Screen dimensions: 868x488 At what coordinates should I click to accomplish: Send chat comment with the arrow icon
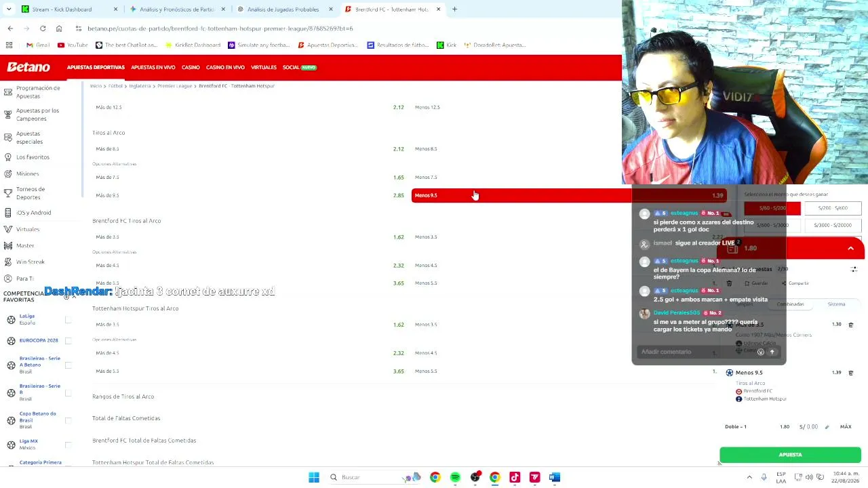click(772, 352)
